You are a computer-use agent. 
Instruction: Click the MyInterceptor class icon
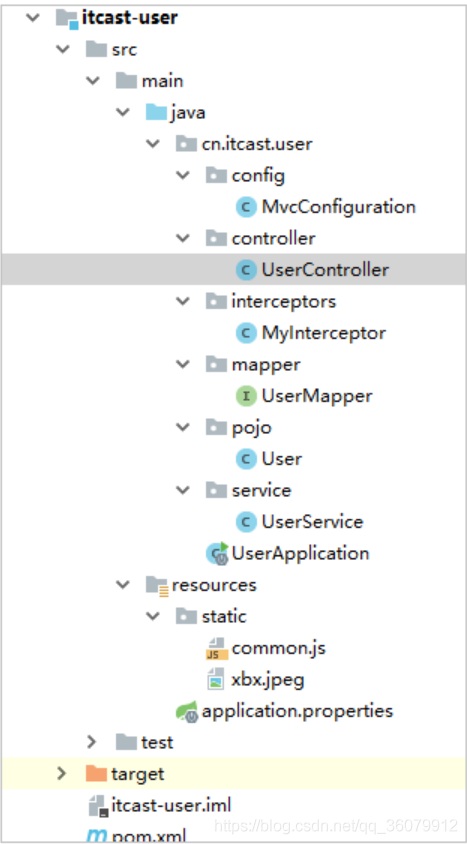[246, 333]
